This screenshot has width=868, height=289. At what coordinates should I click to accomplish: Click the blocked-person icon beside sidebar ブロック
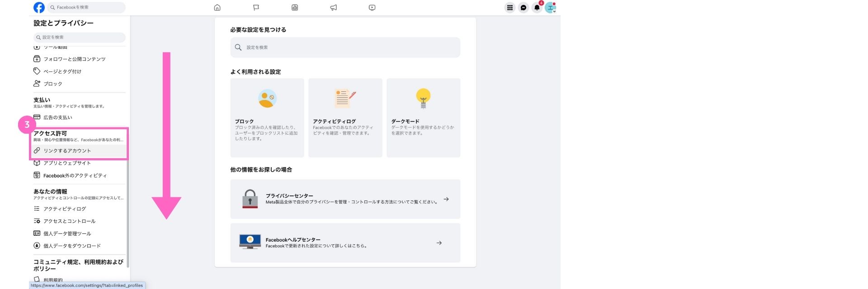click(x=37, y=84)
